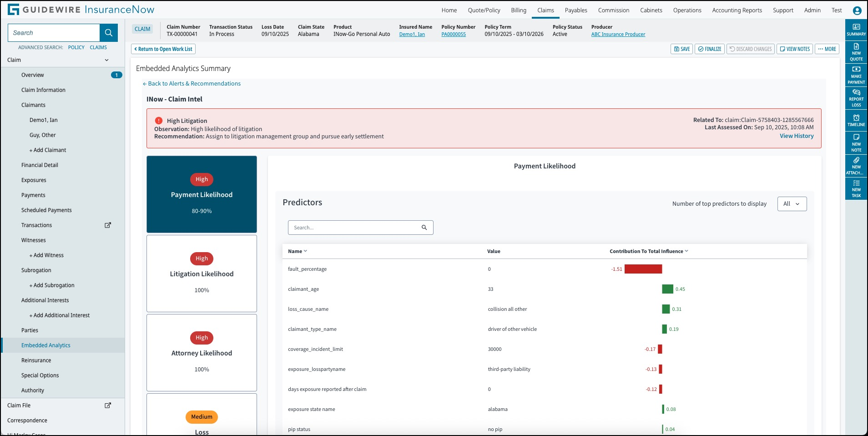Select Financial Detail in left navigation

pos(40,165)
